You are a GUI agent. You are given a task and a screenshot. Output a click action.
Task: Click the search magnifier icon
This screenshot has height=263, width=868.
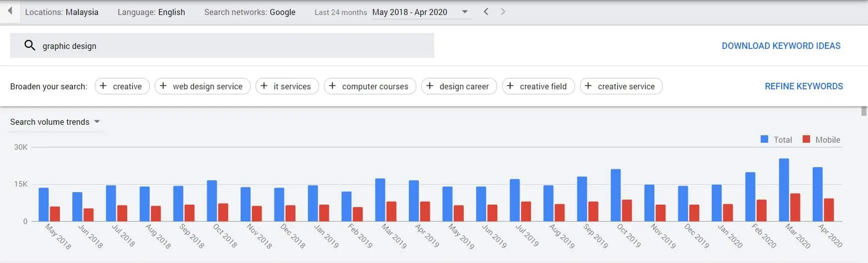[30, 45]
